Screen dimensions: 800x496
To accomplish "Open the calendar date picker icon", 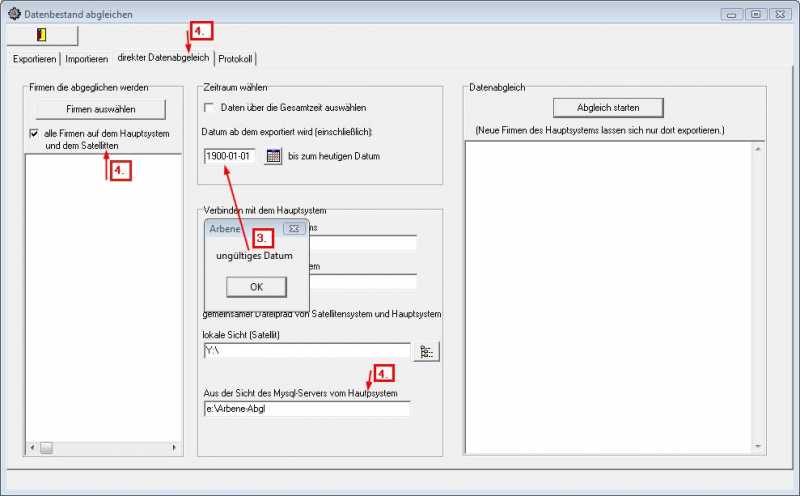I will point(273,156).
